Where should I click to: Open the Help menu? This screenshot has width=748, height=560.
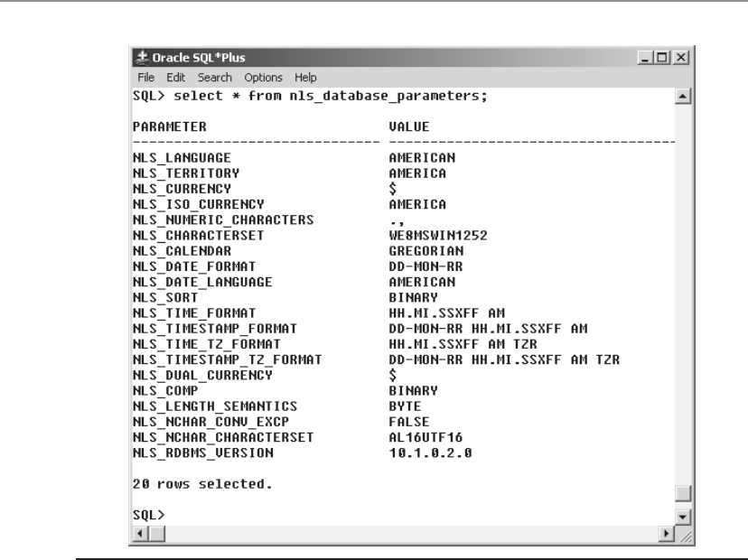coord(305,78)
